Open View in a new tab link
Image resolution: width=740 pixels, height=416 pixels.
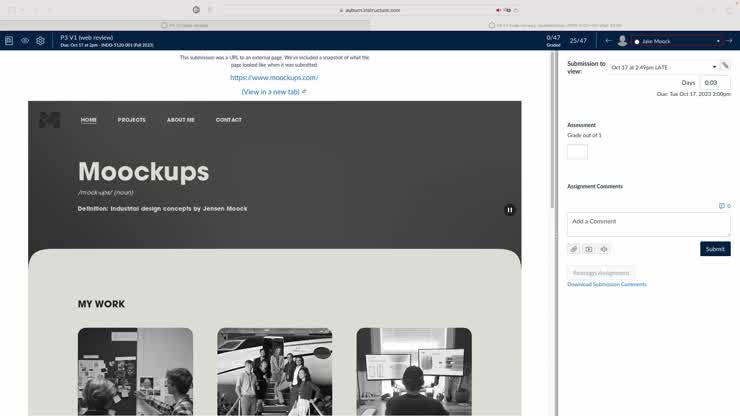tap(271, 91)
